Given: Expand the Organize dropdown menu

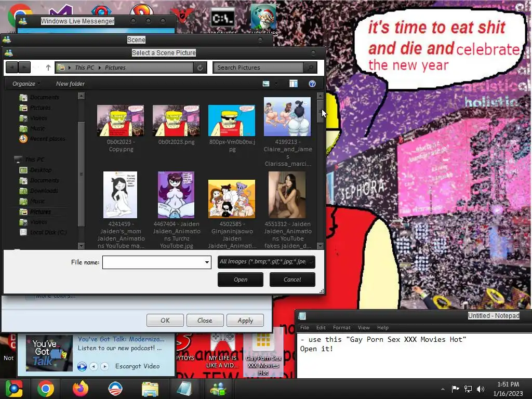Looking at the screenshot, I should [26, 84].
